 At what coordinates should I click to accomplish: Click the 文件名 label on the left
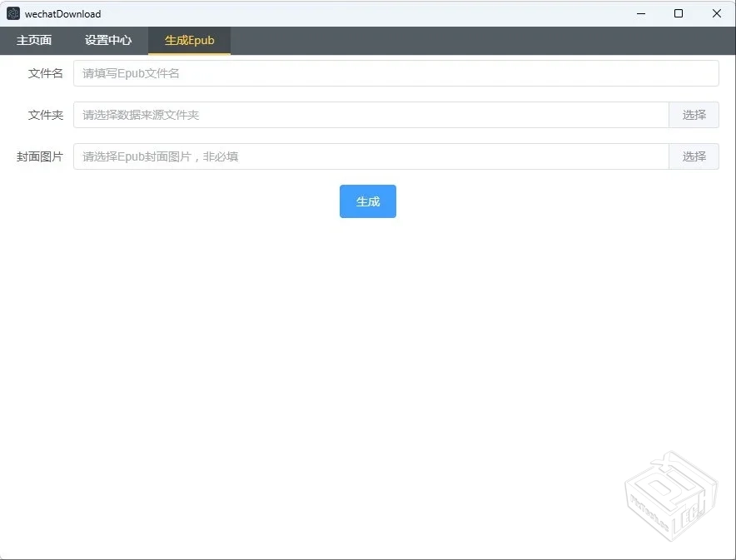(46, 73)
